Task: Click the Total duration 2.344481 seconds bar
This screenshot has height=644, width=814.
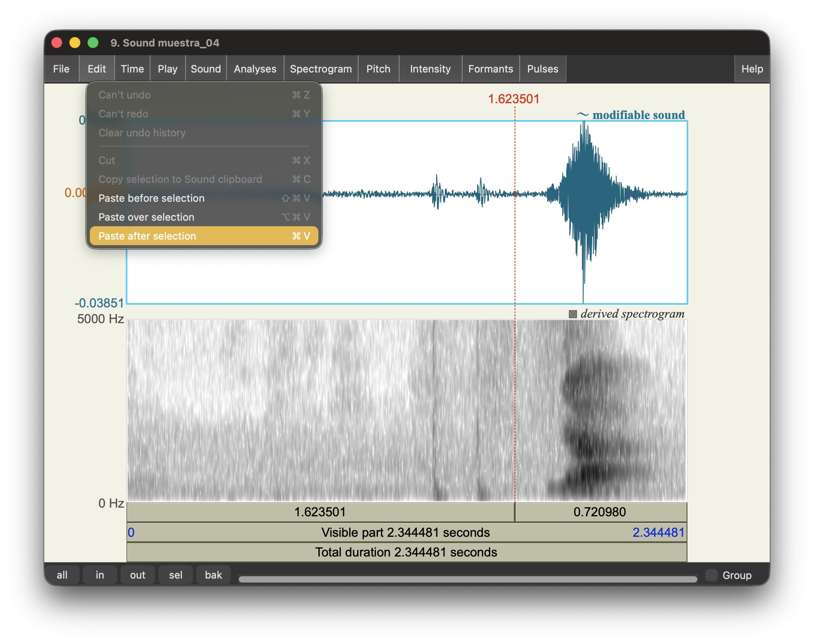Action: [406, 552]
